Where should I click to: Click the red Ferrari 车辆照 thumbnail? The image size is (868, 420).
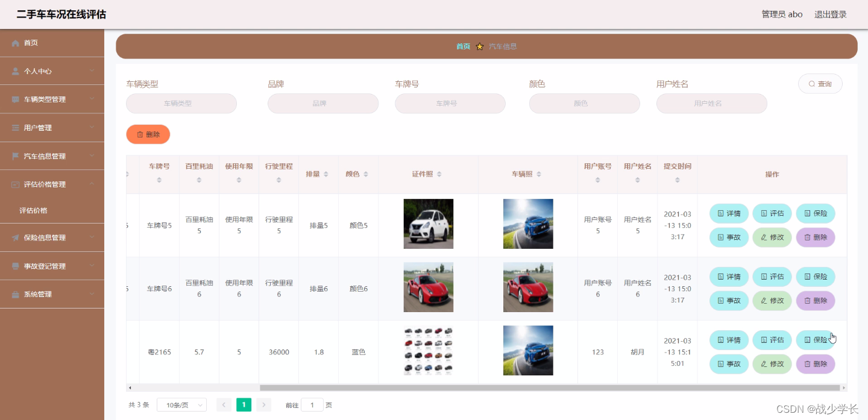[x=527, y=287]
